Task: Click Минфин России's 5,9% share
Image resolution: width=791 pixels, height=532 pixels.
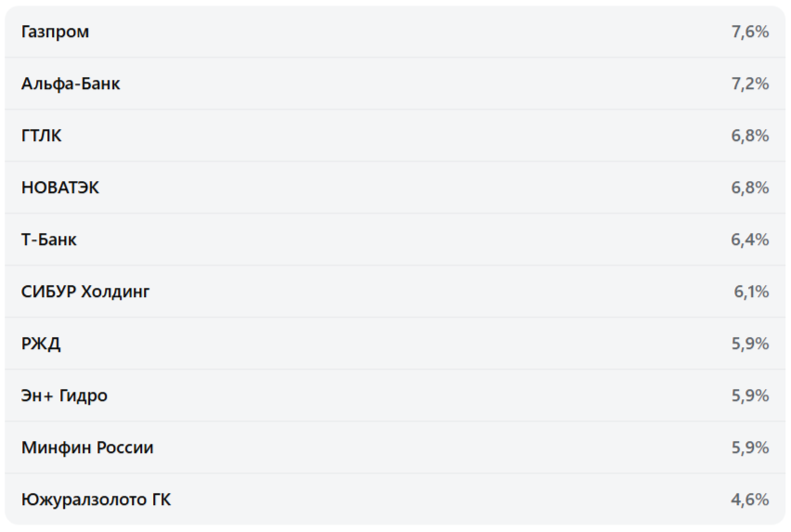Action: pyautogui.click(x=749, y=448)
